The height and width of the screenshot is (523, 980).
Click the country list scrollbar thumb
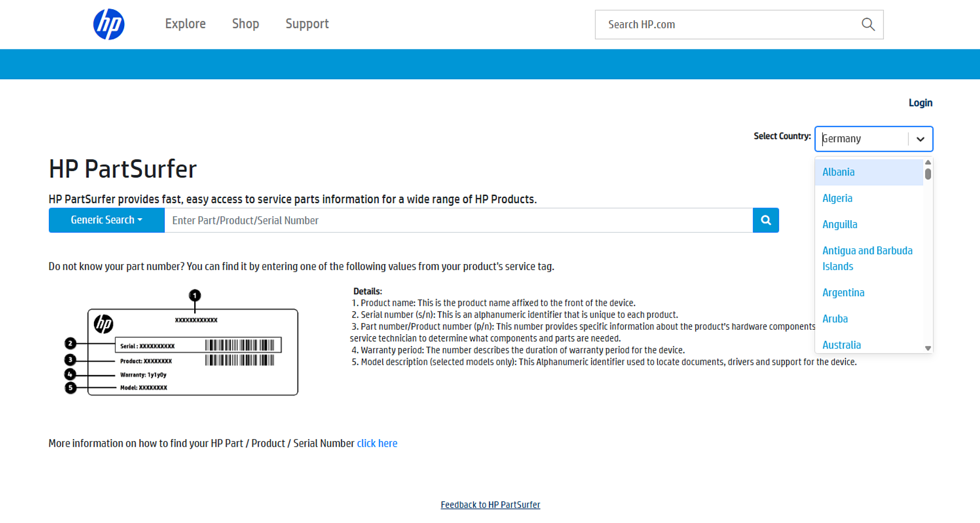point(928,174)
